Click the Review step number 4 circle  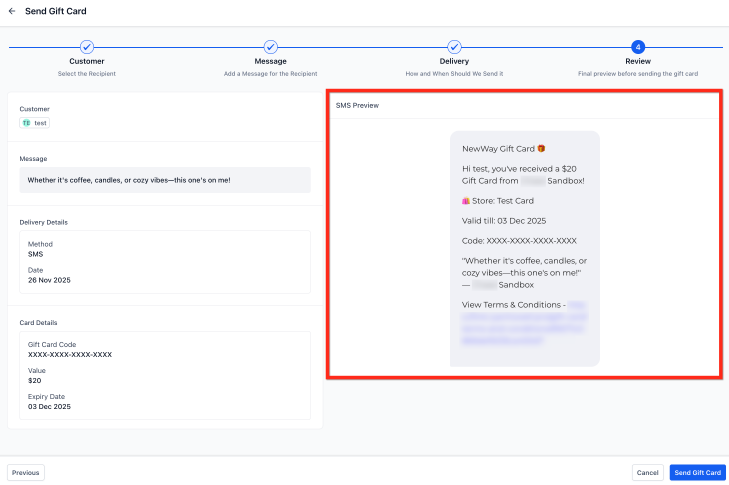pyautogui.click(x=638, y=47)
